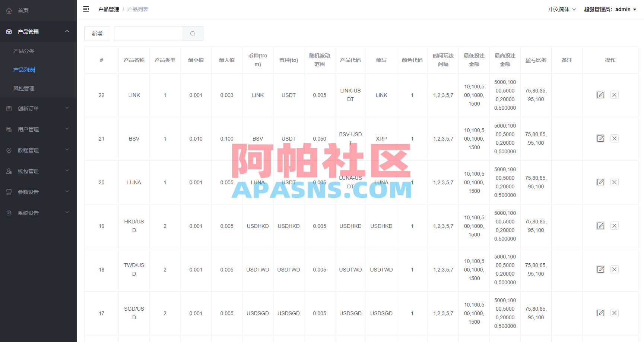The height and width of the screenshot is (342, 644).
Task: Click the 随机波动范围 column header
Action: point(320,60)
